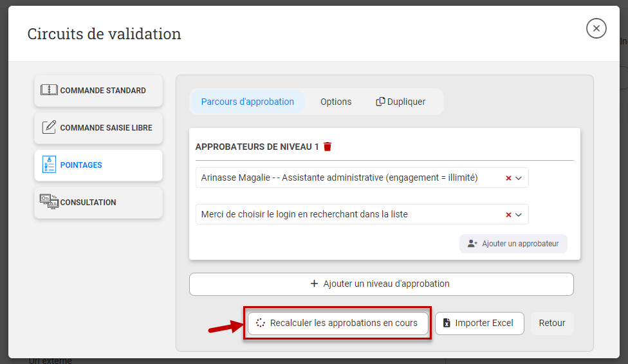Image resolution: width=628 pixels, height=364 pixels.
Task: Click the Excel file icon in Importer Excel
Action: pos(447,323)
